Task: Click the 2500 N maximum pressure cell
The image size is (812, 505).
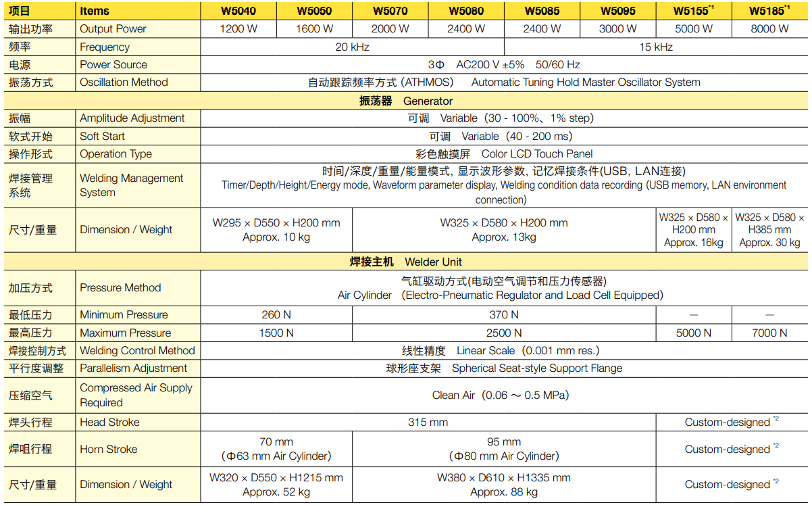Action: click(x=504, y=333)
